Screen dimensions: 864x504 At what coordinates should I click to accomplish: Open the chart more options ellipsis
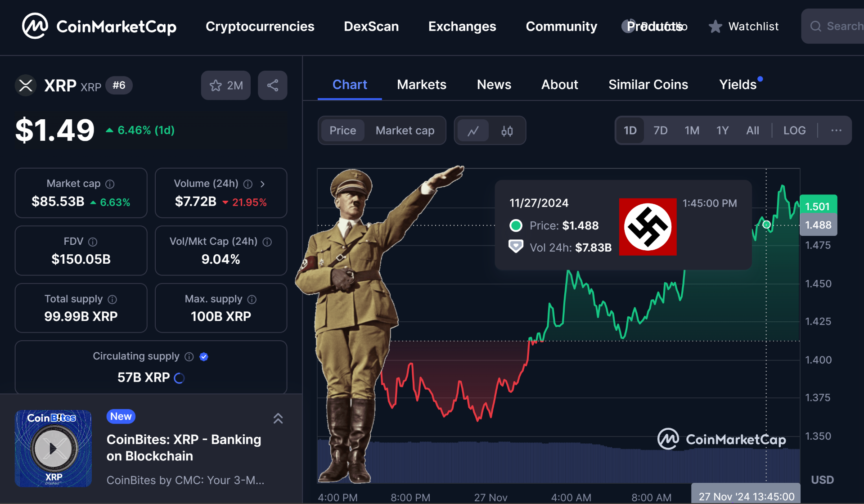[x=836, y=130]
